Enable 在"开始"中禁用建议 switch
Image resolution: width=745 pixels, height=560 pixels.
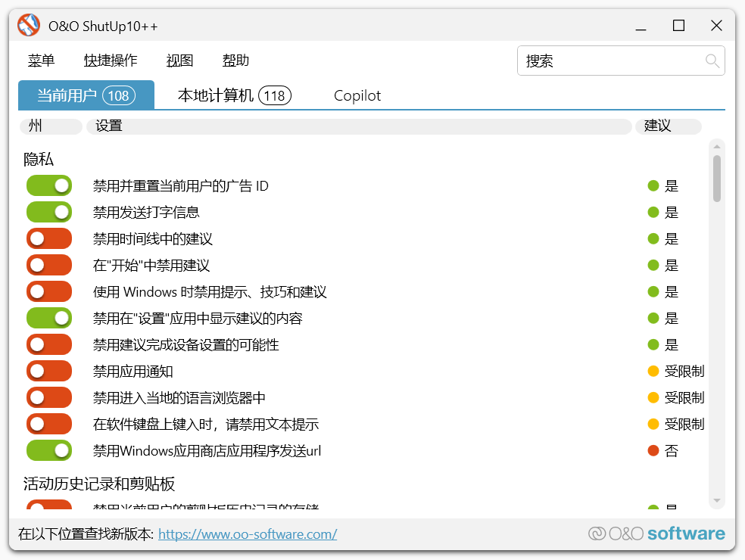click(49, 265)
